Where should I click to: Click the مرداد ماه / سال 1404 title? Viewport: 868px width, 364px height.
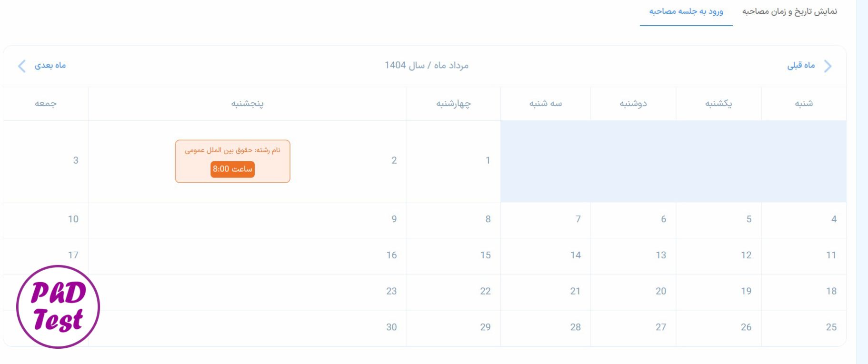pos(426,65)
